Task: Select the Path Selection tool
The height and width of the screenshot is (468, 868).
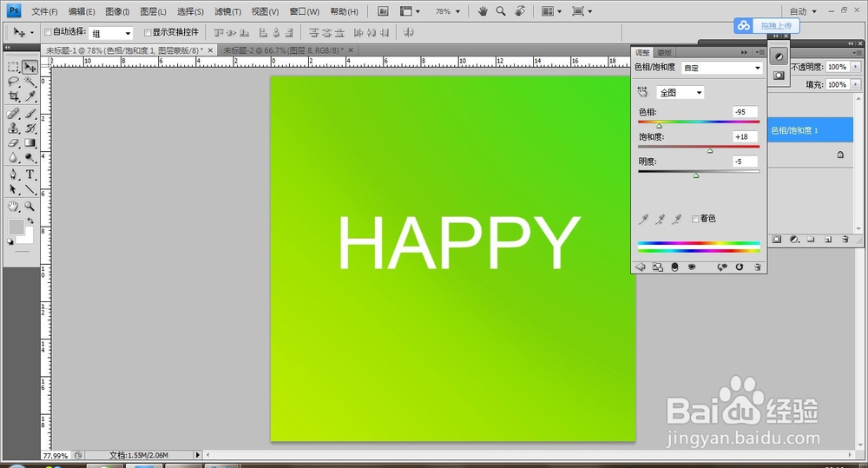Action: click(x=13, y=189)
